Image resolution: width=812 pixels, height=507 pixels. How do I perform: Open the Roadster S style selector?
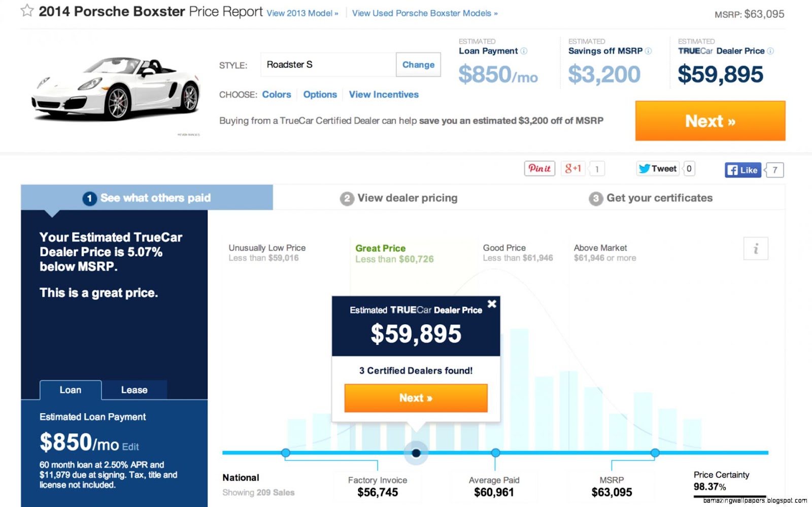point(327,64)
